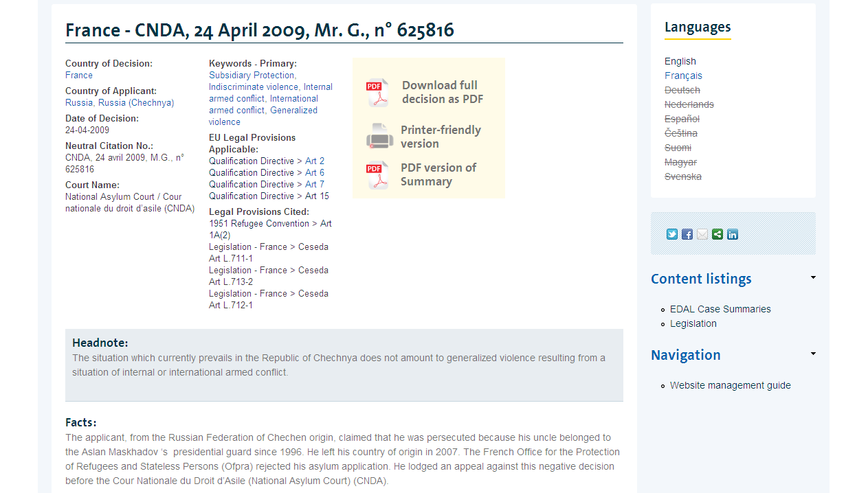Viewport: 868px width, 493px height.
Task: Open Download full decision as PDF link
Action: click(443, 92)
